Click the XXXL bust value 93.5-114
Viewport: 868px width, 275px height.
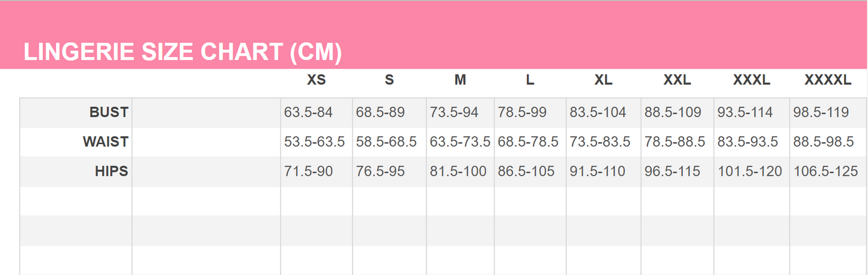tap(745, 112)
